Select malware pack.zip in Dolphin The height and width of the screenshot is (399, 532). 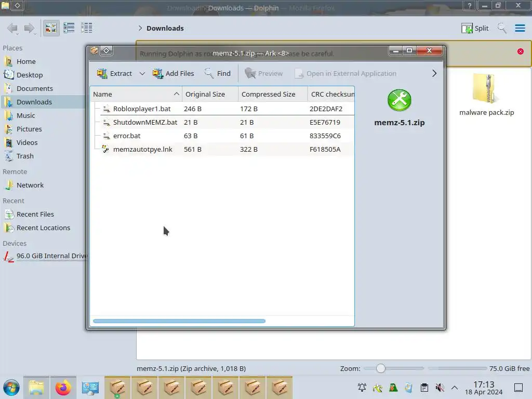pyautogui.click(x=486, y=95)
